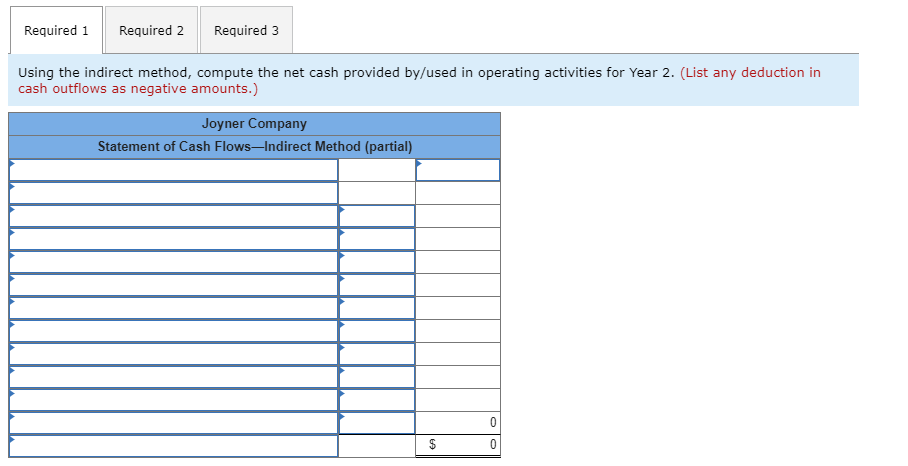The height and width of the screenshot is (466, 908).
Task: Open the label dropdown on the $ 0 row
Action: point(173,446)
